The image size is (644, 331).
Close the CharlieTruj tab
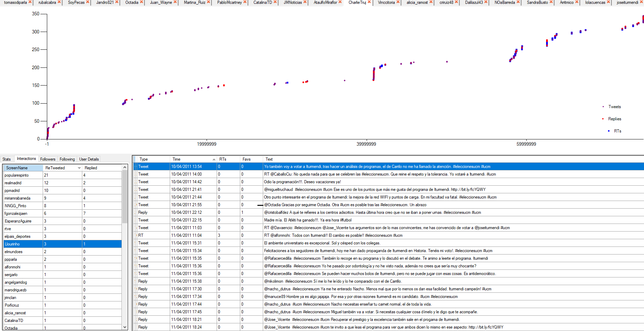click(369, 2)
